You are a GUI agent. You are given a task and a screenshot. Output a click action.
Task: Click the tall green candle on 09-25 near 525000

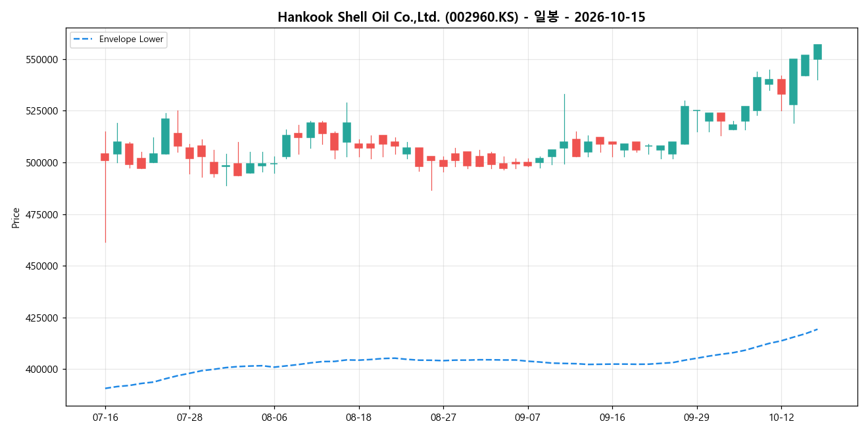[685, 125]
